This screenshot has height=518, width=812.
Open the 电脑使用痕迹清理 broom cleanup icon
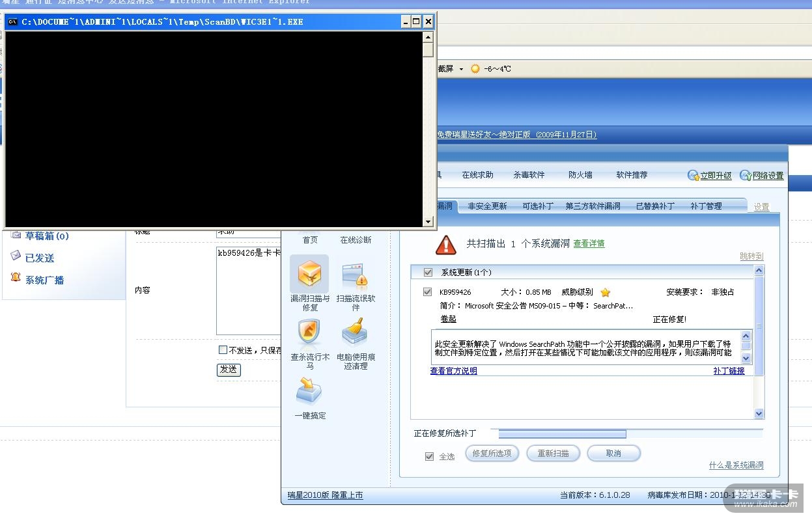(355, 333)
